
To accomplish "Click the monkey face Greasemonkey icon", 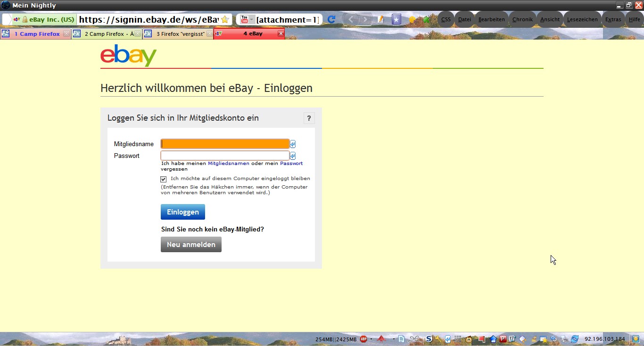I will coord(469,339).
